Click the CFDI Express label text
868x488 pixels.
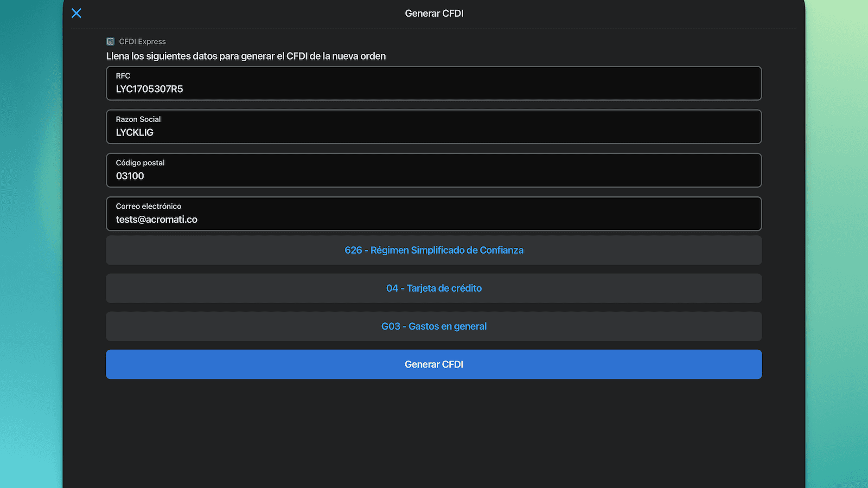pos(142,42)
